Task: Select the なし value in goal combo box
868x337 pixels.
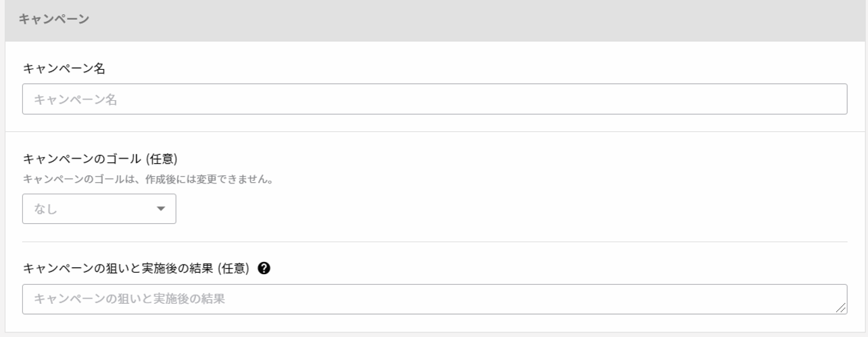Action: (x=46, y=210)
